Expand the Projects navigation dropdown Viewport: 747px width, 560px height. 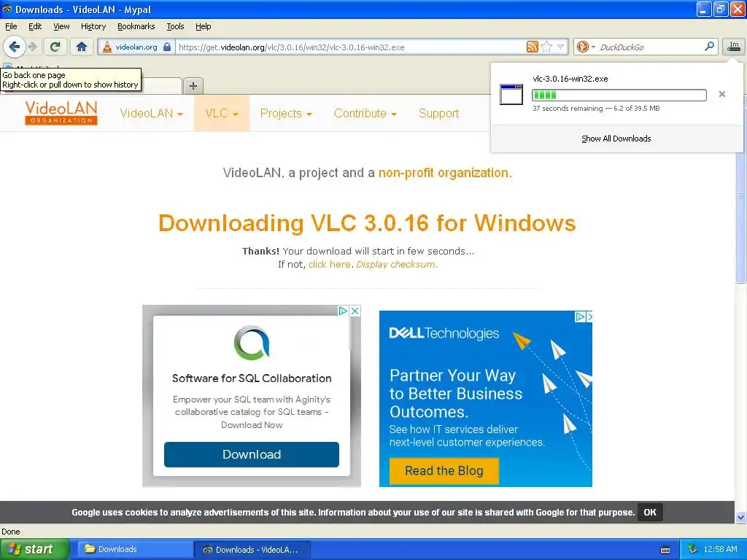(x=286, y=113)
